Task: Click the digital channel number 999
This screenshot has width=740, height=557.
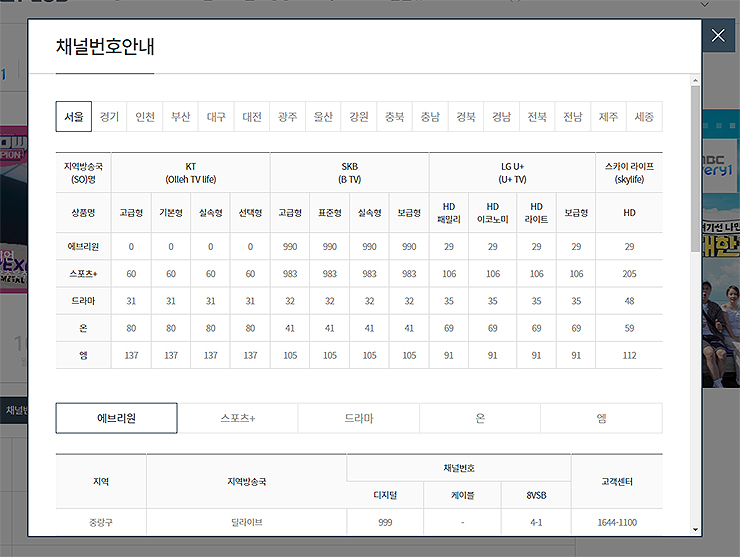Action: coord(385,522)
